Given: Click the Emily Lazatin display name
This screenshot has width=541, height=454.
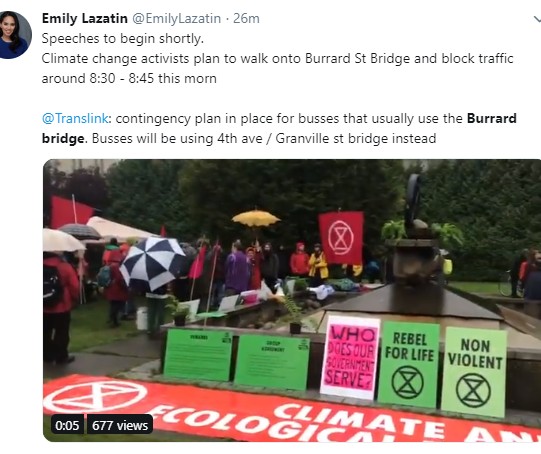Looking at the screenshot, I should [x=85, y=18].
